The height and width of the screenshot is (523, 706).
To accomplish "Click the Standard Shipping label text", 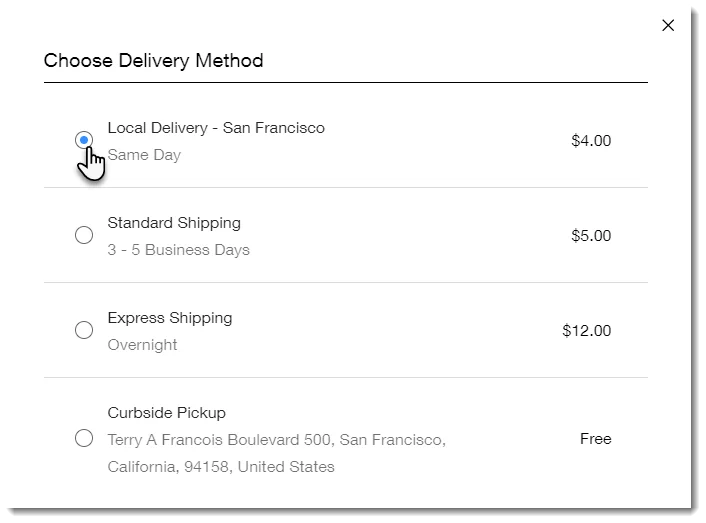I will coord(174,223).
